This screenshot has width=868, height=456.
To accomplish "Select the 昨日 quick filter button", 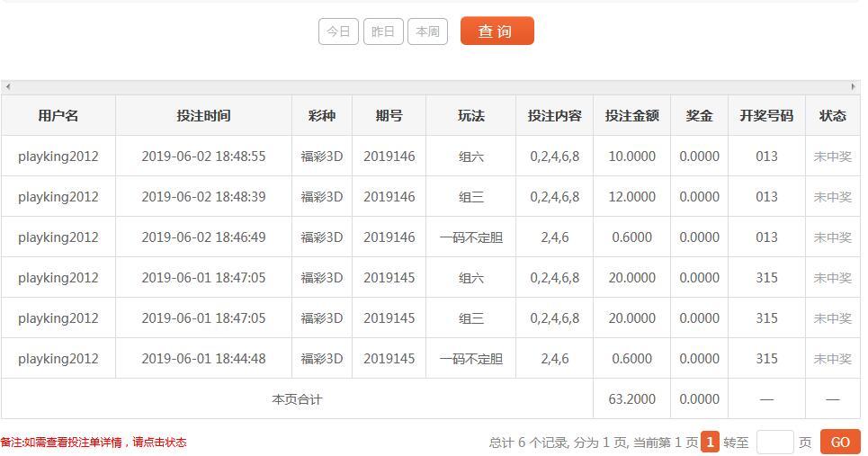I will (383, 31).
